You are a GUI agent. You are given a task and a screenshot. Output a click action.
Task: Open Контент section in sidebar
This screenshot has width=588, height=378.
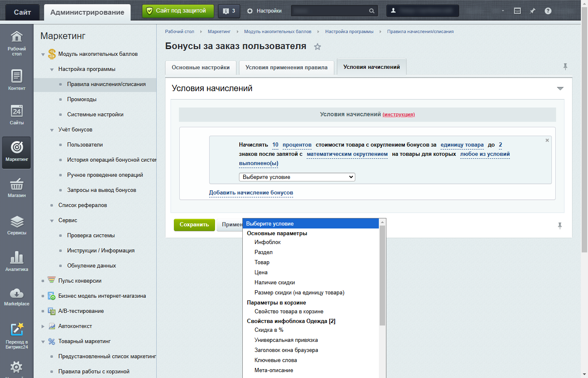point(16,80)
